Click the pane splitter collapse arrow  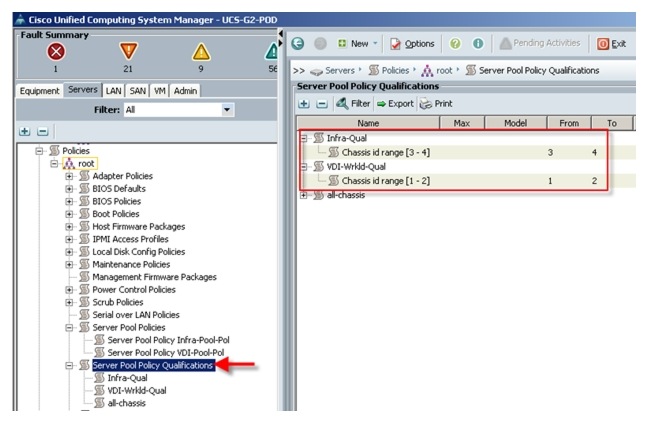pyautogui.click(x=281, y=33)
